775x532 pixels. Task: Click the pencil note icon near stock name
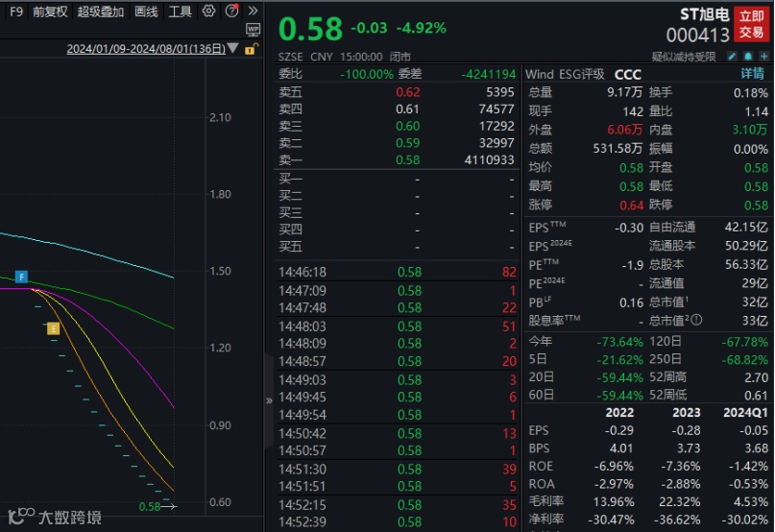click(x=732, y=57)
